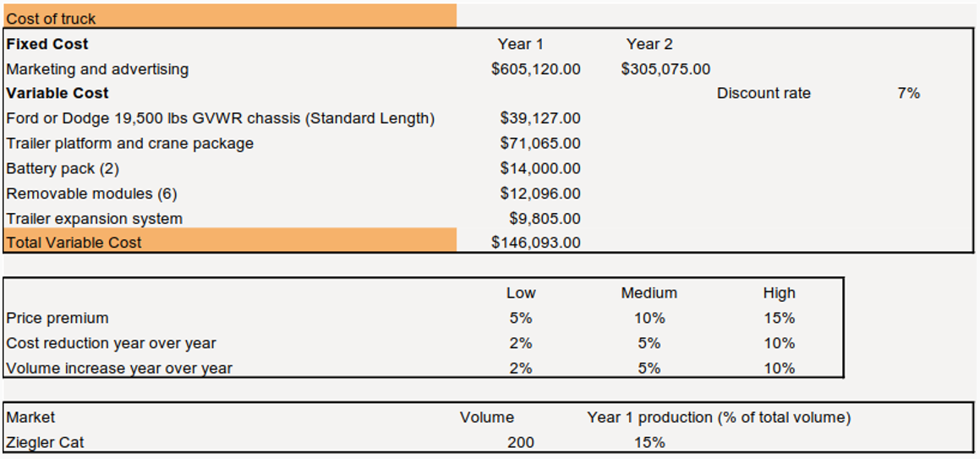Select the High price premium 15% cell
This screenshot has width=980, height=459.
point(779,319)
